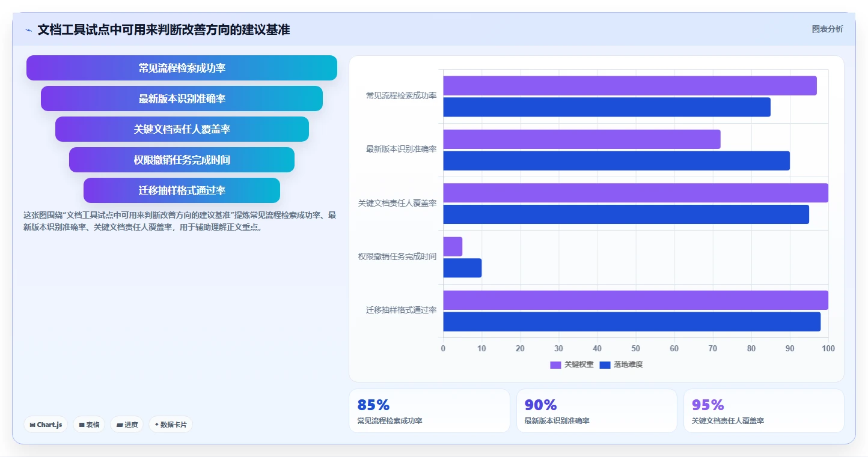The width and height of the screenshot is (868, 457).
Task: Click the header icon beside the title
Action: click(28, 29)
